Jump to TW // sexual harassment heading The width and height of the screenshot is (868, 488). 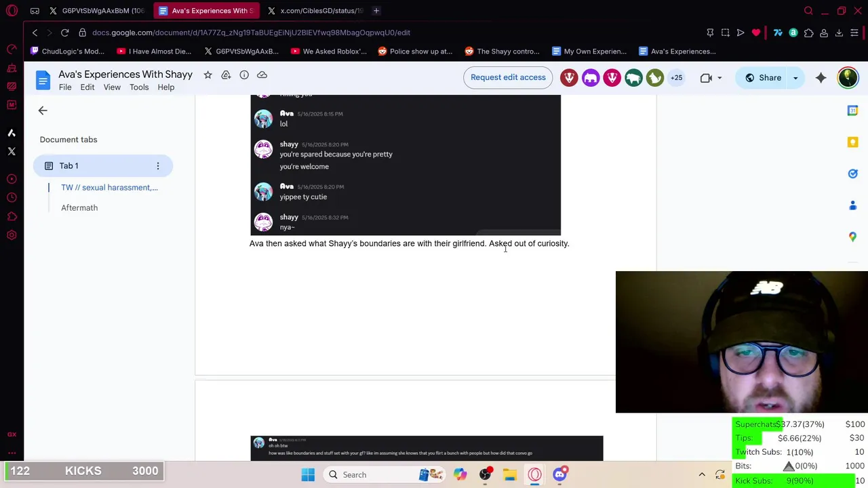[109, 188]
